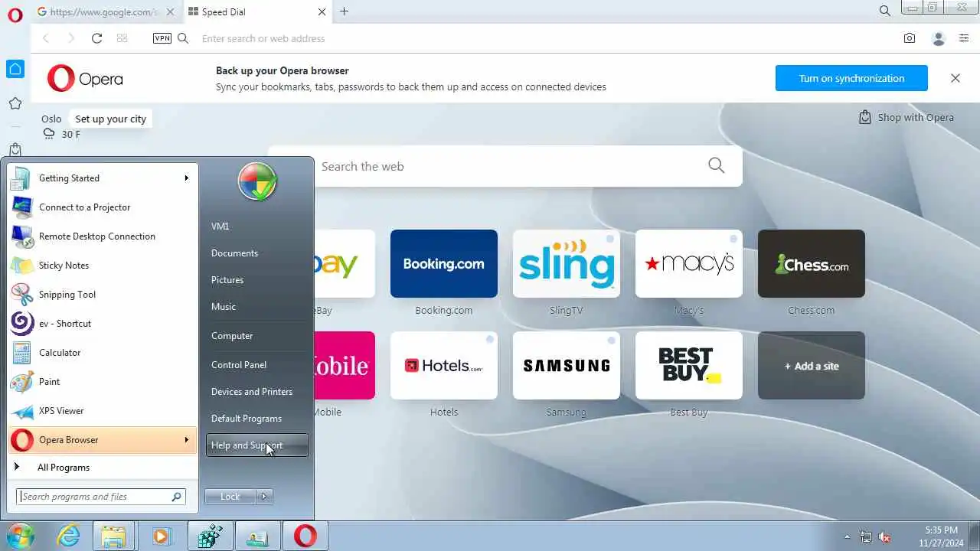Reload the page with the refresh icon
This screenshot has height=551, width=980.
point(96,38)
